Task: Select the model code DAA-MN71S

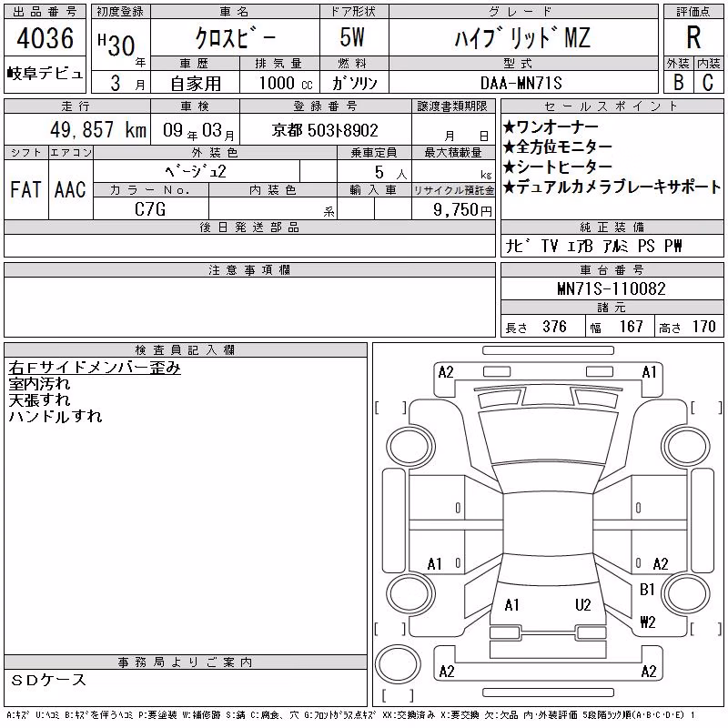Action: [x=521, y=83]
